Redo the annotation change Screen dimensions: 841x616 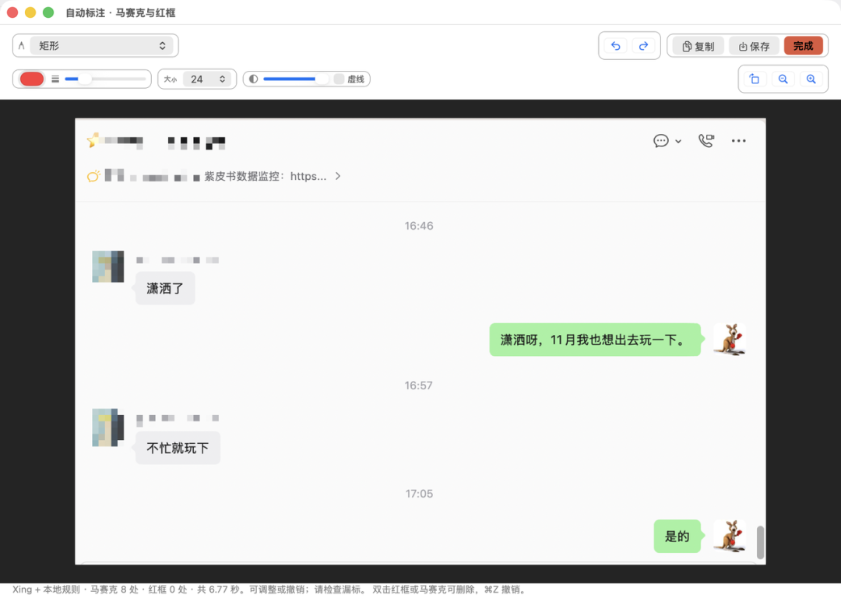click(x=643, y=46)
